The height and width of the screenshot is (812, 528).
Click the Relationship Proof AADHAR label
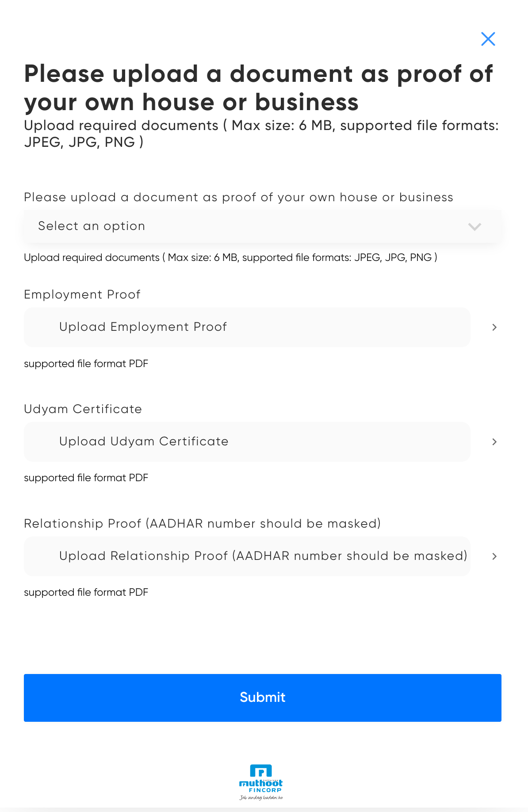coord(203,524)
